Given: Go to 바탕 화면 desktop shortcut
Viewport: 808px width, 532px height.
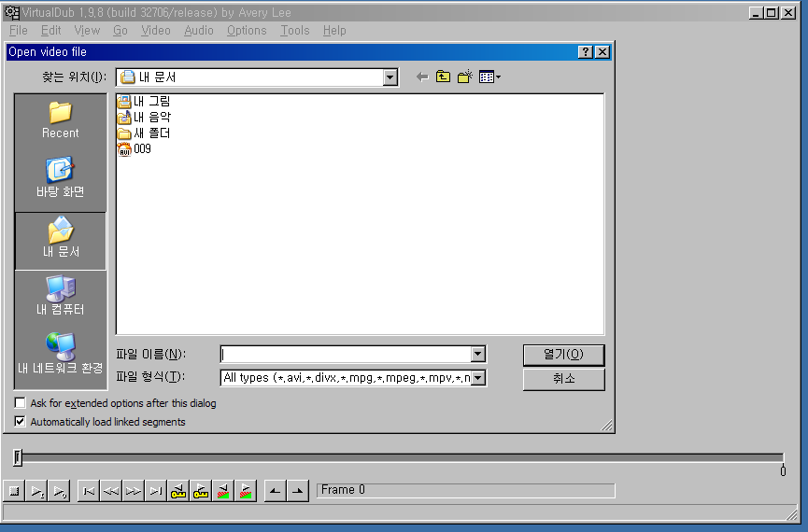Looking at the screenshot, I should click(x=61, y=177).
